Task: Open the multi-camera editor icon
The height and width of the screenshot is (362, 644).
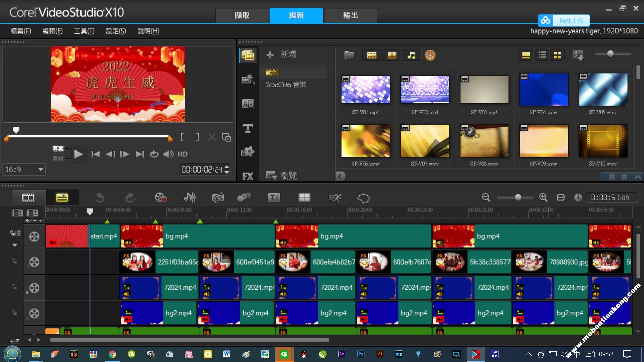Action: (304, 198)
